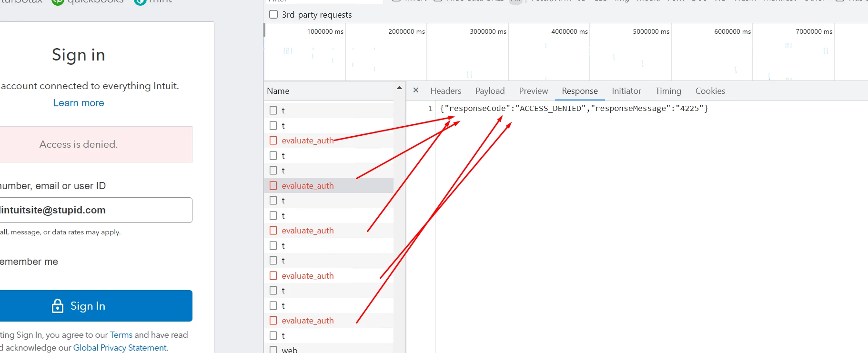Click the 3000000 ms timeline overview region
Screen dimensions: 868x353
(x=467, y=52)
